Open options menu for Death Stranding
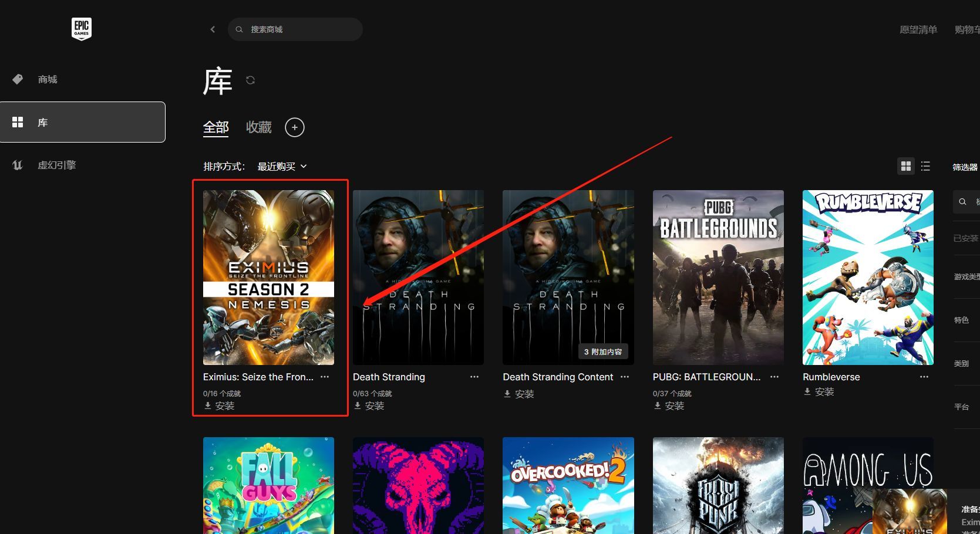This screenshot has height=534, width=980. (x=474, y=377)
